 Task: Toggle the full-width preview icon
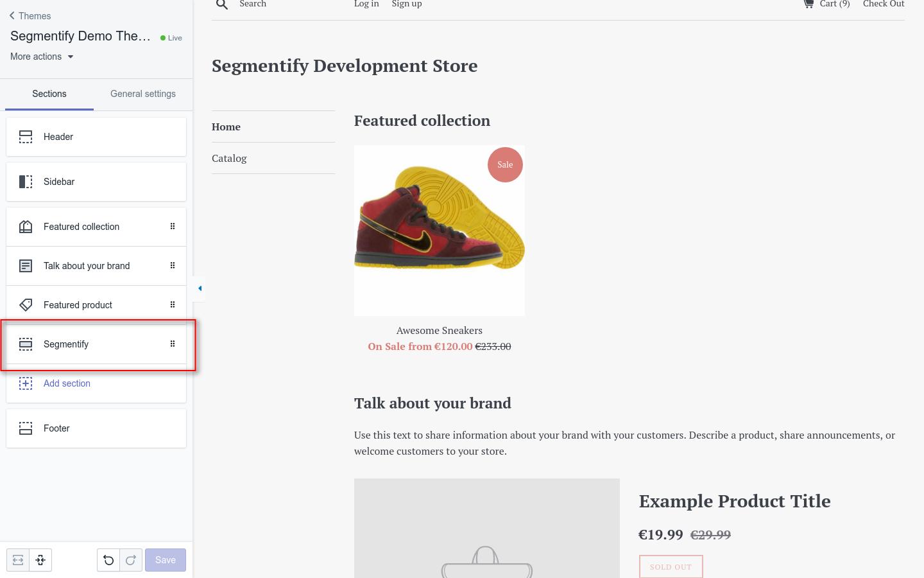[x=18, y=560]
